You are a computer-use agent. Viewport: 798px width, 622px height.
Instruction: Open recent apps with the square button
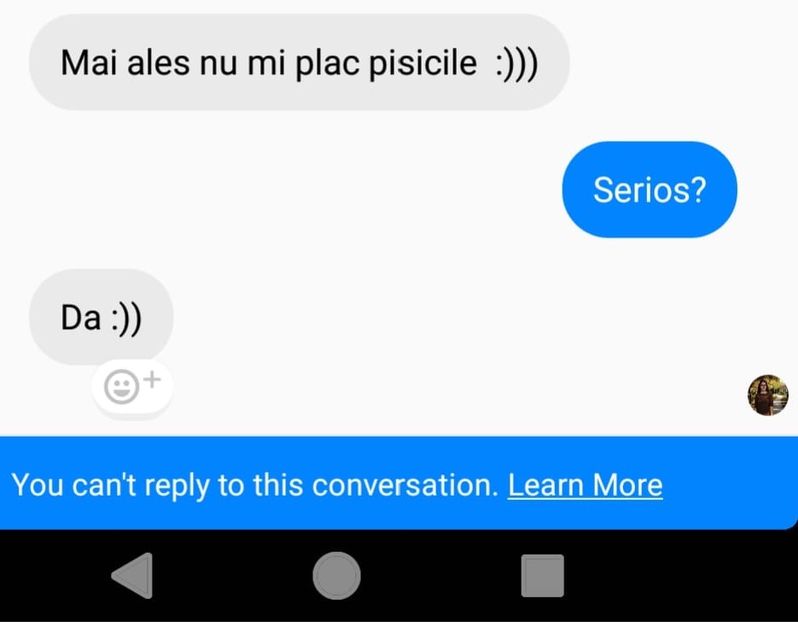coord(542,575)
